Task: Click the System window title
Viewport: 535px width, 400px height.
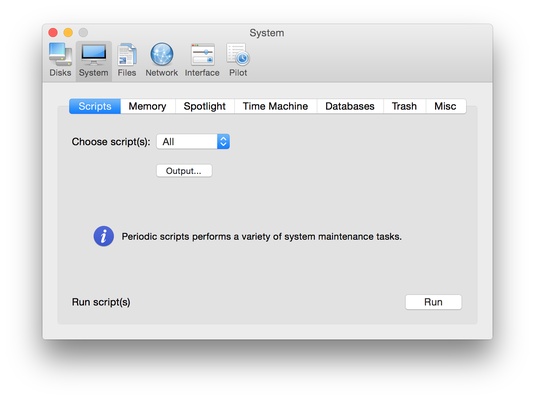Action: tap(267, 33)
